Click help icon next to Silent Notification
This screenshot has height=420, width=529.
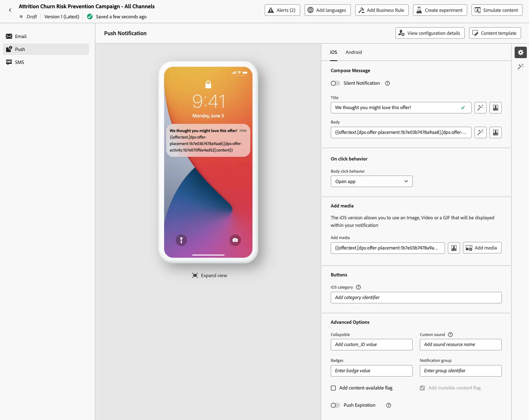click(x=388, y=83)
